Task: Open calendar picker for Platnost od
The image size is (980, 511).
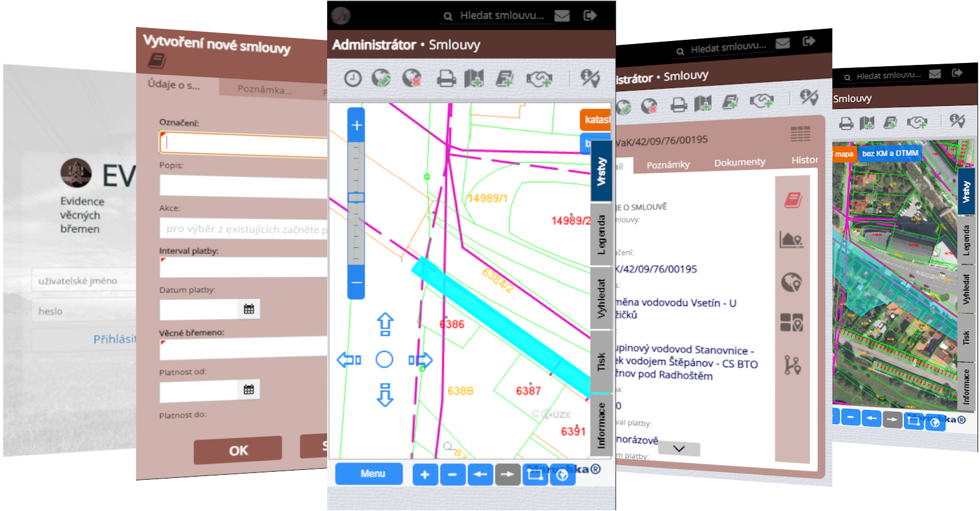Action: point(249,389)
